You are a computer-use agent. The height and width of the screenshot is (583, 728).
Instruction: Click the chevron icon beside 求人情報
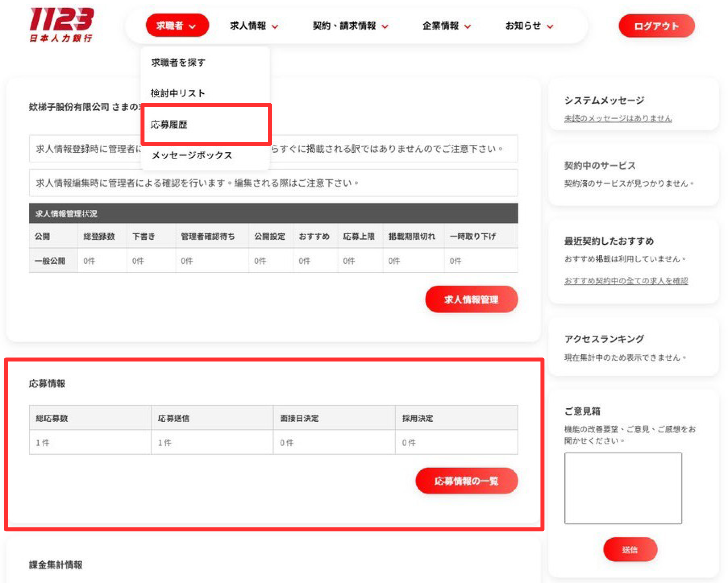point(275,26)
